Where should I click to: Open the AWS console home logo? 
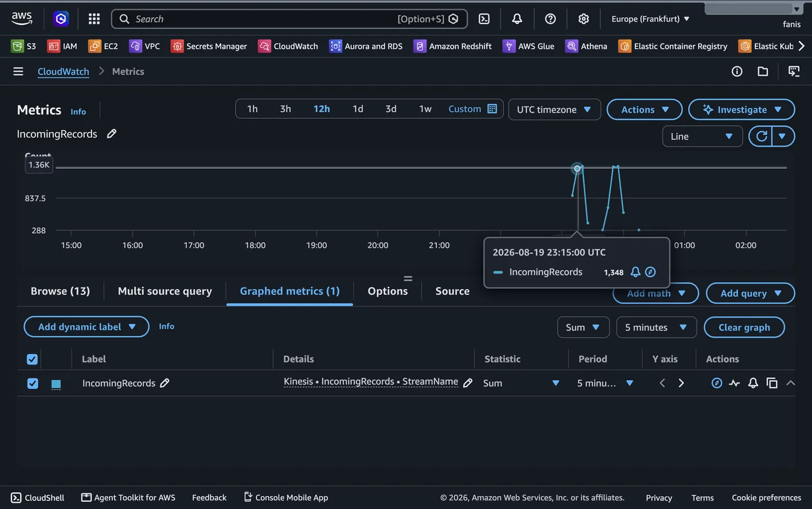[x=22, y=19]
